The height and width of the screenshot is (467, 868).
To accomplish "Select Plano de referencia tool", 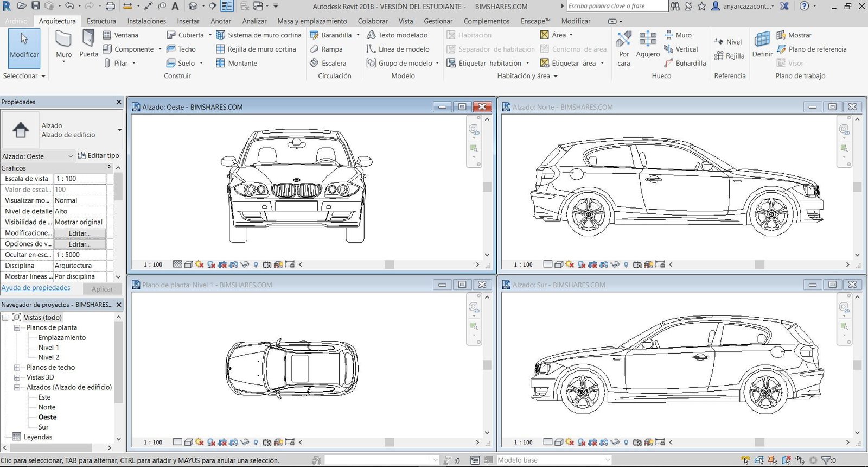I will point(812,49).
